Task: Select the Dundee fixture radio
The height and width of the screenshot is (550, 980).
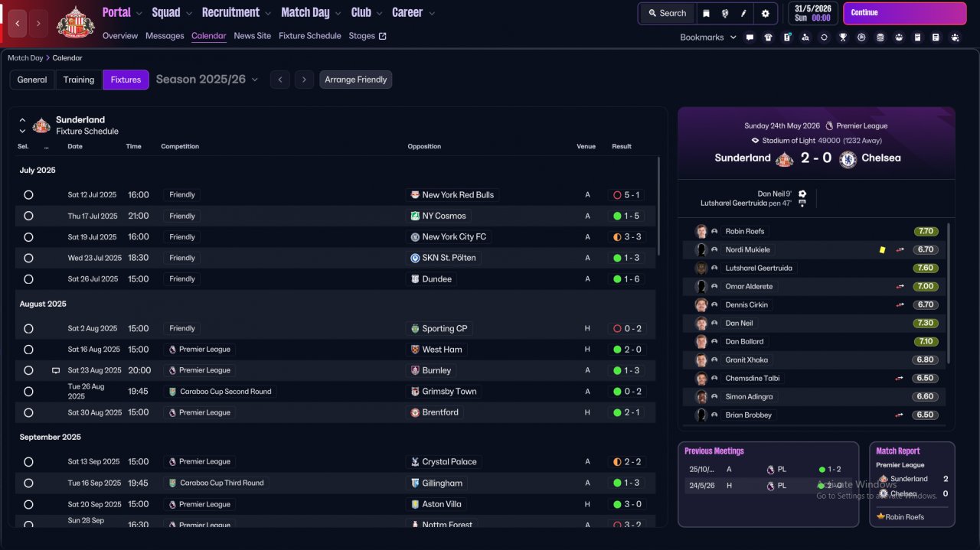Action: coord(28,279)
